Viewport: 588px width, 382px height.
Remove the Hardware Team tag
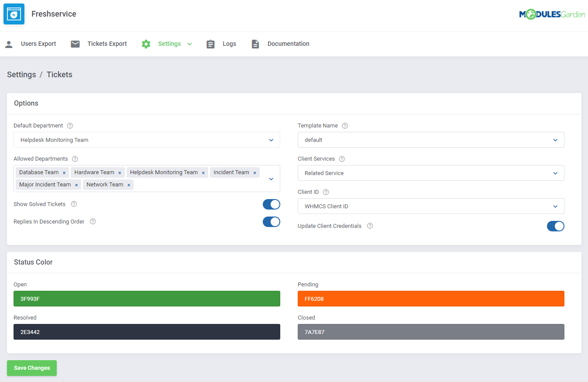(120, 173)
